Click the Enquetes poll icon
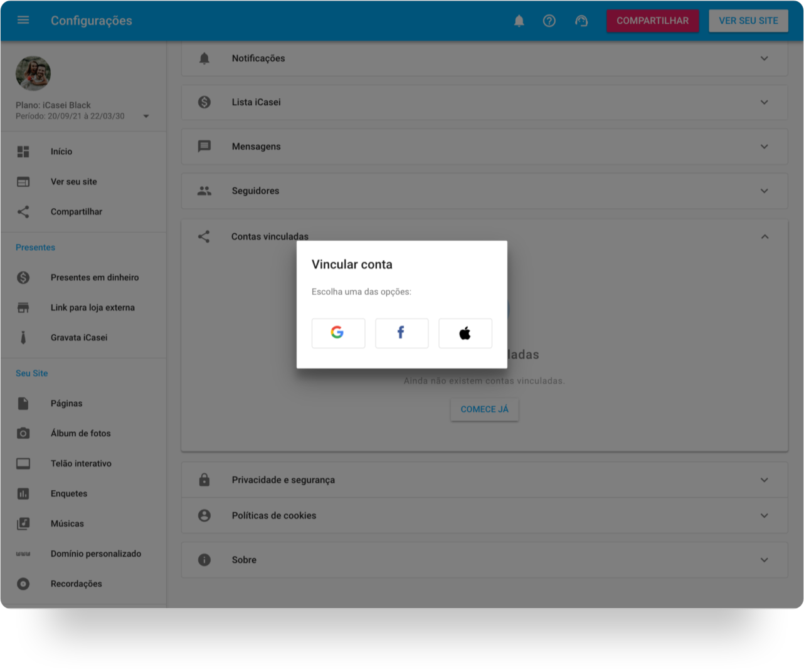Image resolution: width=804 pixels, height=672 pixels. (x=23, y=494)
